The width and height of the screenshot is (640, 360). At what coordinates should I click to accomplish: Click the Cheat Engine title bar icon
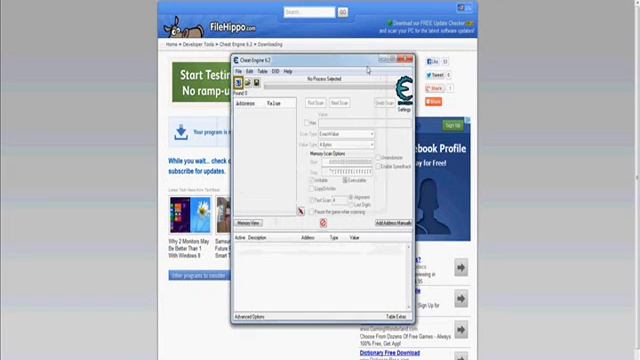click(x=236, y=60)
